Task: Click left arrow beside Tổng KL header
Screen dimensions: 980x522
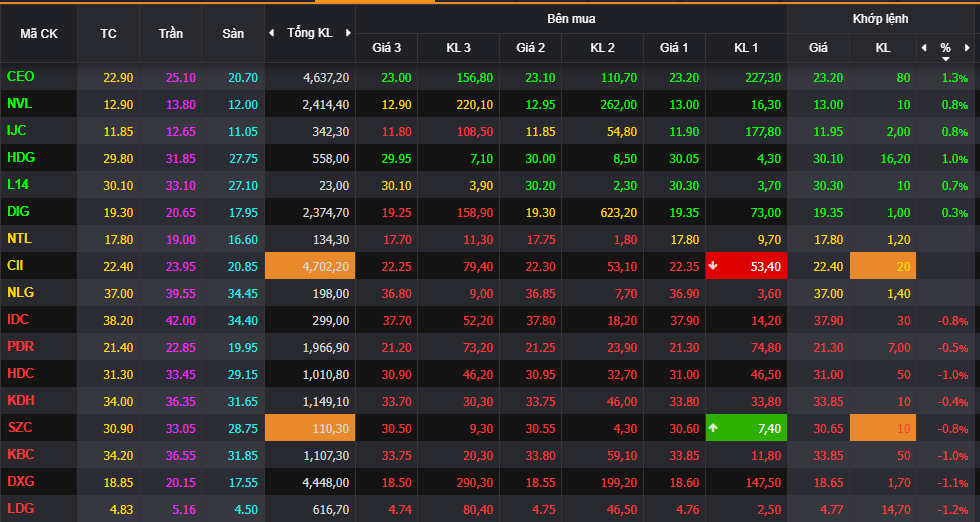Action: point(271,33)
